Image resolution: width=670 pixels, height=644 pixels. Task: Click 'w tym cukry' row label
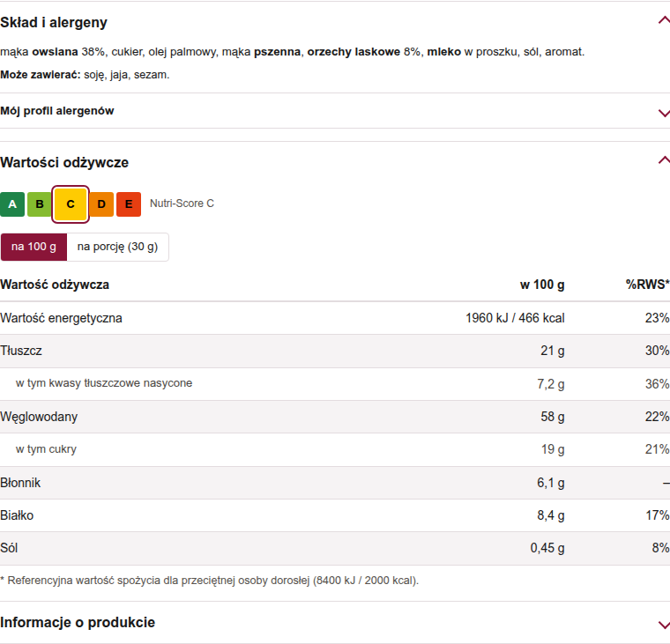46,449
